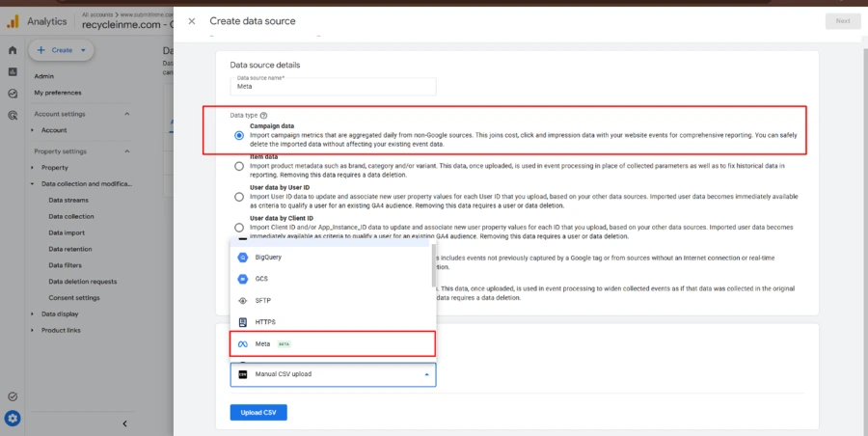The height and width of the screenshot is (436, 868).
Task: Expand the Product links group
Action: point(32,330)
